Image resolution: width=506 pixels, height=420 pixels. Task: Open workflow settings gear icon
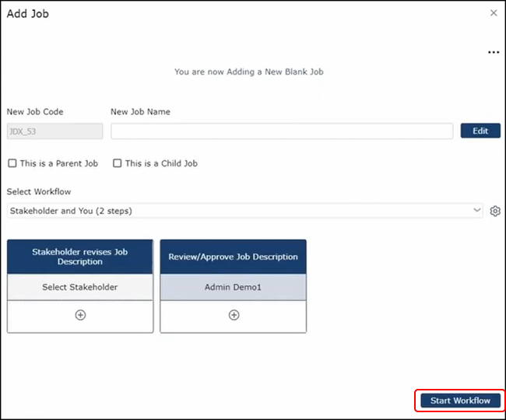click(x=495, y=211)
